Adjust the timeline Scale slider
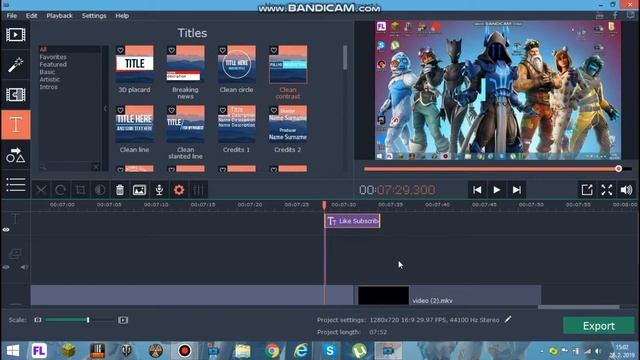Screen dimensions: 640x360 [x=88, y=320]
